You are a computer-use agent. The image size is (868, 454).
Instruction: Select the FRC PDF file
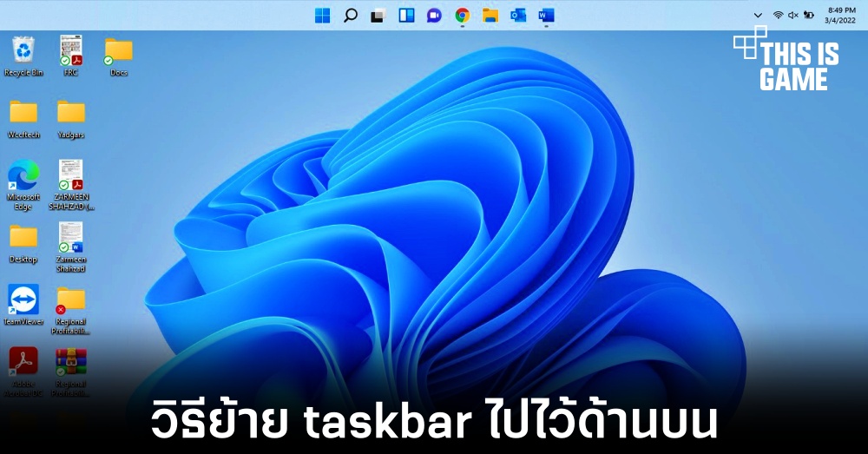pyautogui.click(x=71, y=56)
